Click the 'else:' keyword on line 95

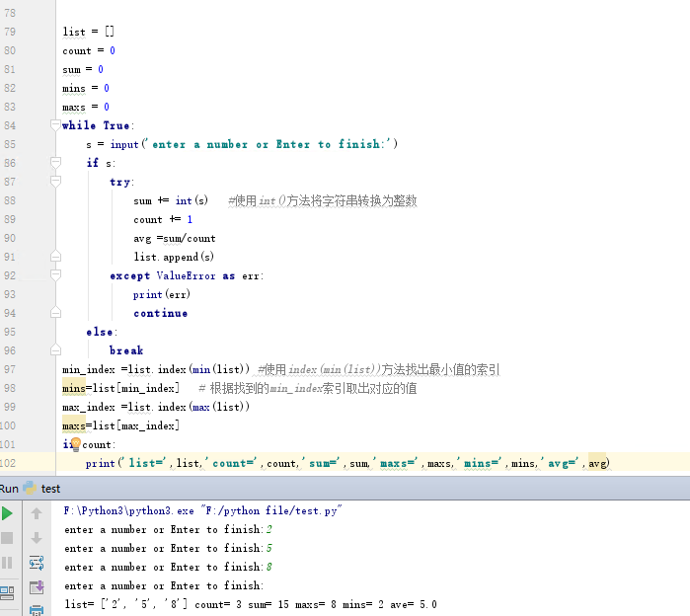(102, 332)
